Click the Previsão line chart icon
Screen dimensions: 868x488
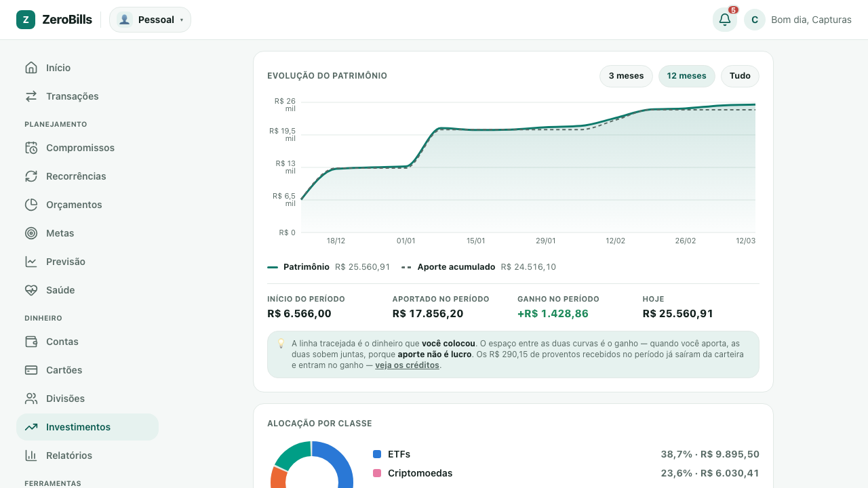31,262
